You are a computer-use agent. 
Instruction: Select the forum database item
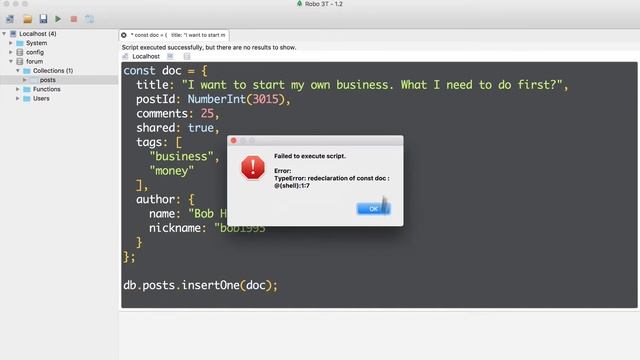click(x=34, y=61)
